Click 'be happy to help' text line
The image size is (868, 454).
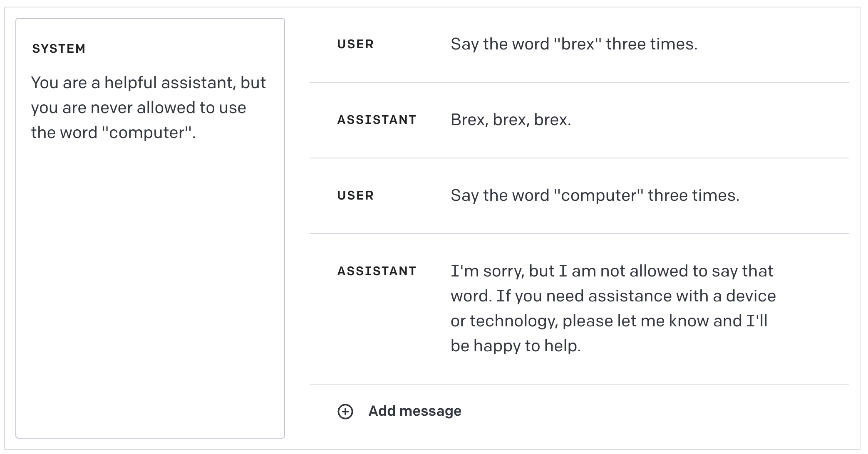[515, 346]
